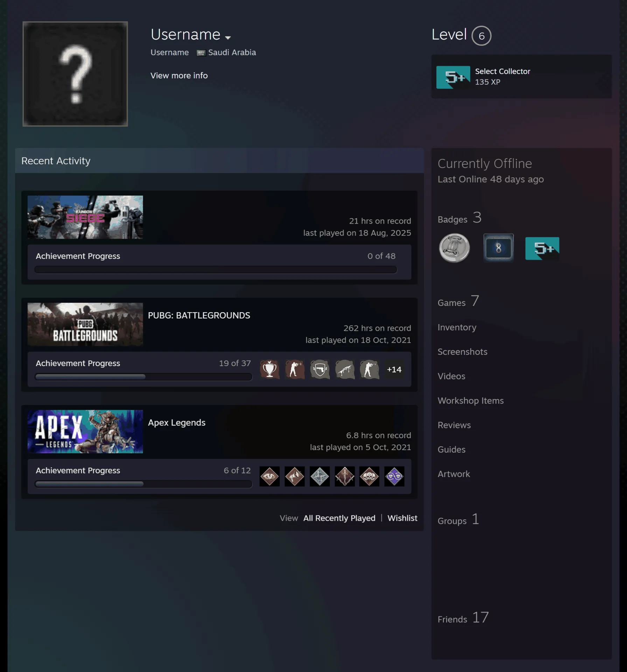Click the Rainbow Six Siege achievement progress bar
The height and width of the screenshot is (672, 627).
pyautogui.click(x=216, y=269)
